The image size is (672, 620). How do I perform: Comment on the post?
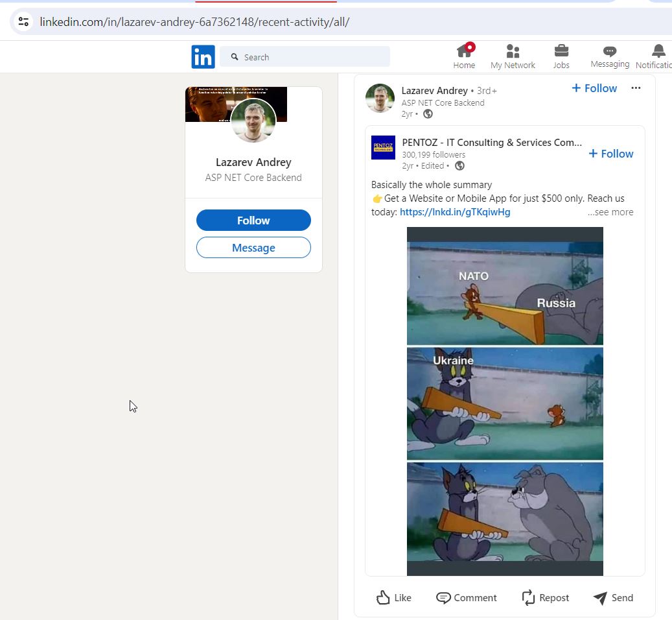click(x=467, y=597)
